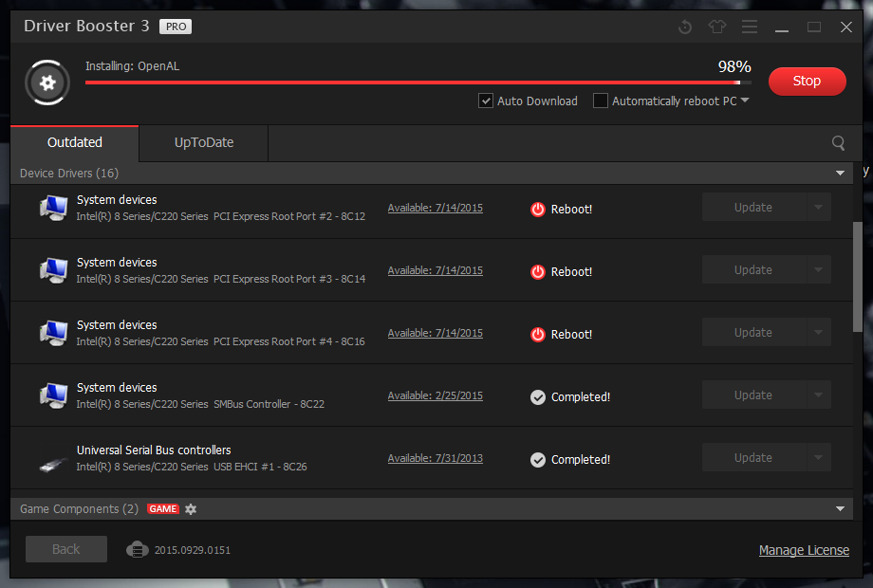Open Update dropdown arrow for Root Port #3
The image size is (873, 588).
coord(818,269)
